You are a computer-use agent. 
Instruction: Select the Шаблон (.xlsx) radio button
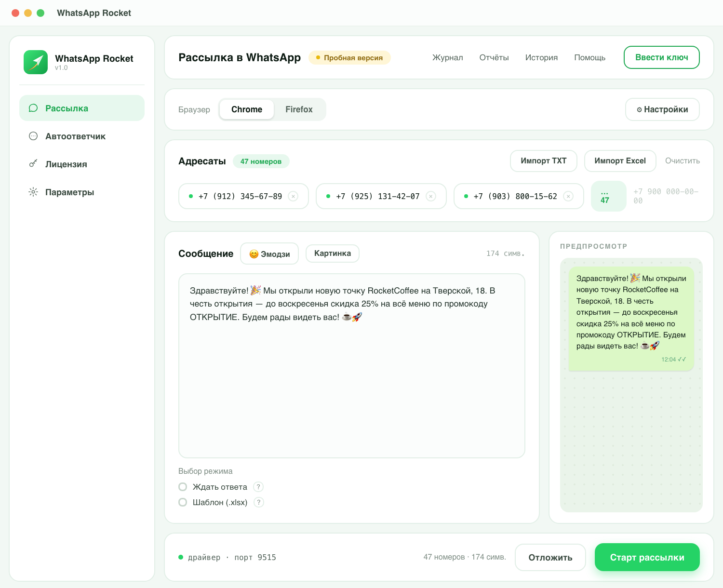(x=183, y=502)
